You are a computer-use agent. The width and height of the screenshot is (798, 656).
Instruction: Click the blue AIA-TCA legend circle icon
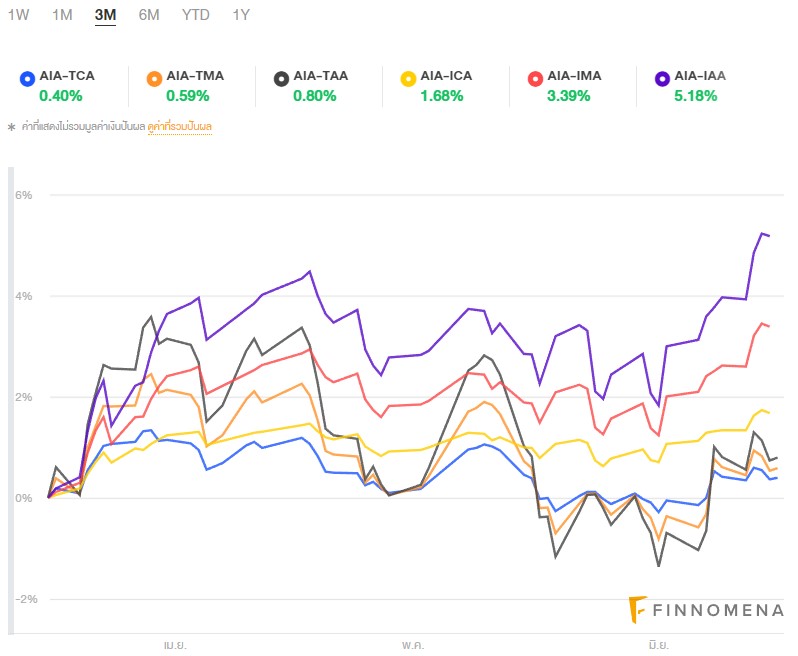click(x=27, y=77)
